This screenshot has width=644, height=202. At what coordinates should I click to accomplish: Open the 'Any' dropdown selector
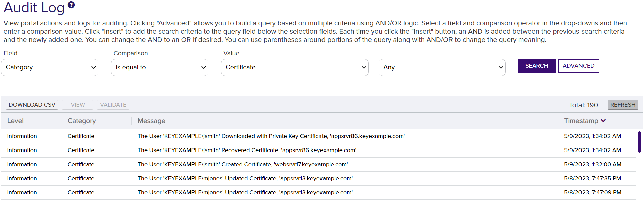(x=442, y=67)
